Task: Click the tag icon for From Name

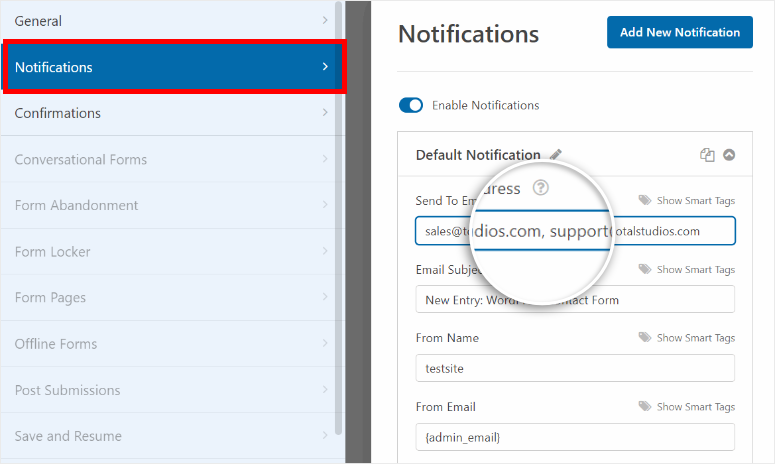Action: coord(645,338)
